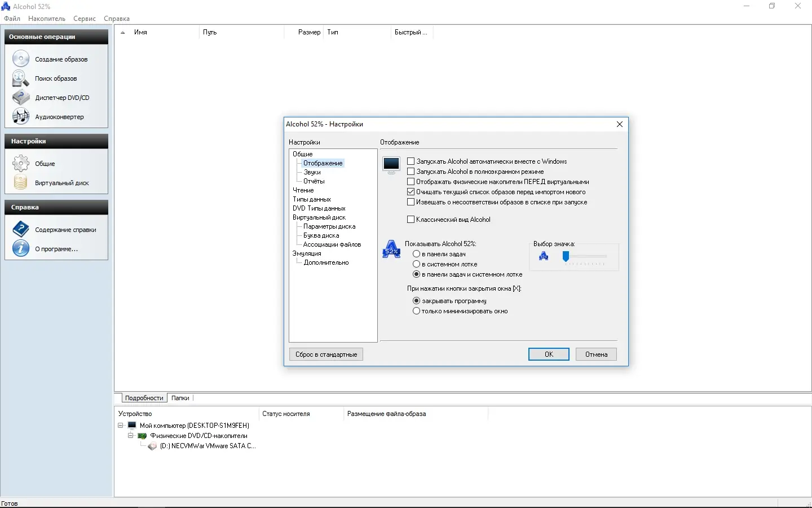Click the Мой компьютер computer icon
Image resolution: width=812 pixels, height=508 pixels.
pos(132,426)
